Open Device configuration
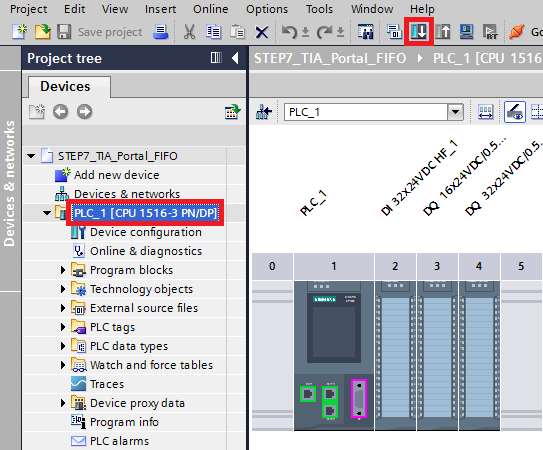Viewport: 543px width, 450px height. pyautogui.click(x=146, y=232)
